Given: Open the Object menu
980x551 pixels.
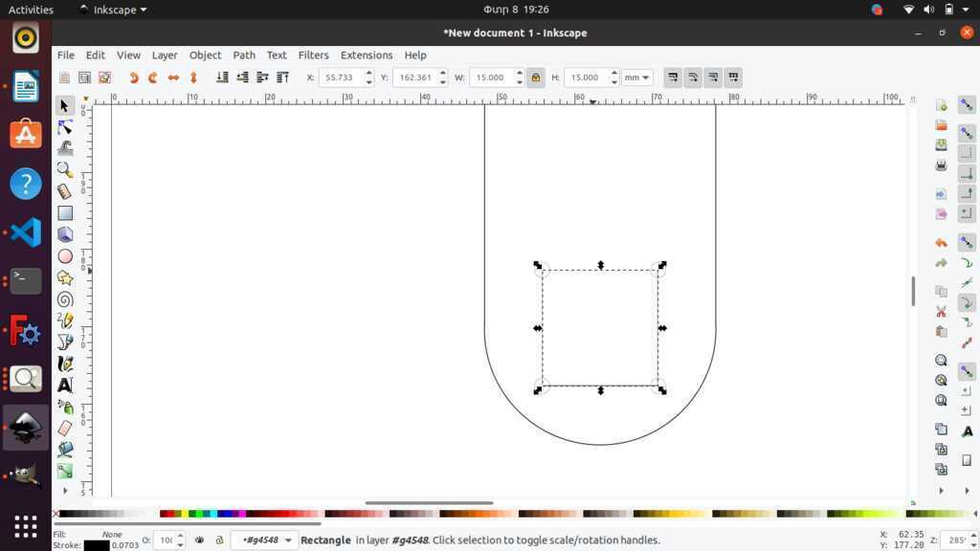Looking at the screenshot, I should click(x=205, y=55).
